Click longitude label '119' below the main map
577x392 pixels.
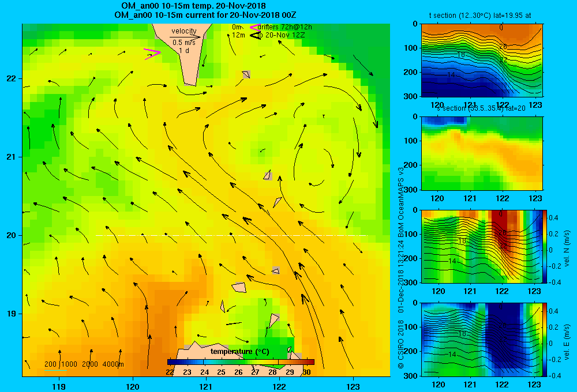[59, 386]
